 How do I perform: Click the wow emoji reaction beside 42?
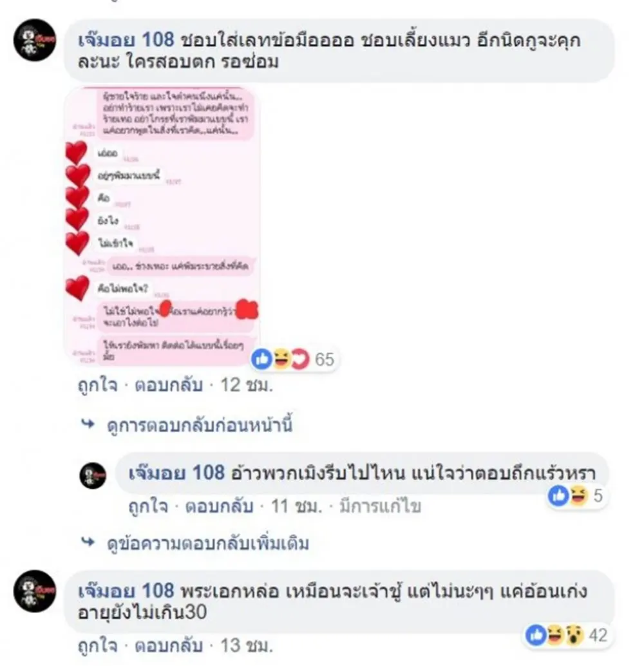(x=574, y=636)
